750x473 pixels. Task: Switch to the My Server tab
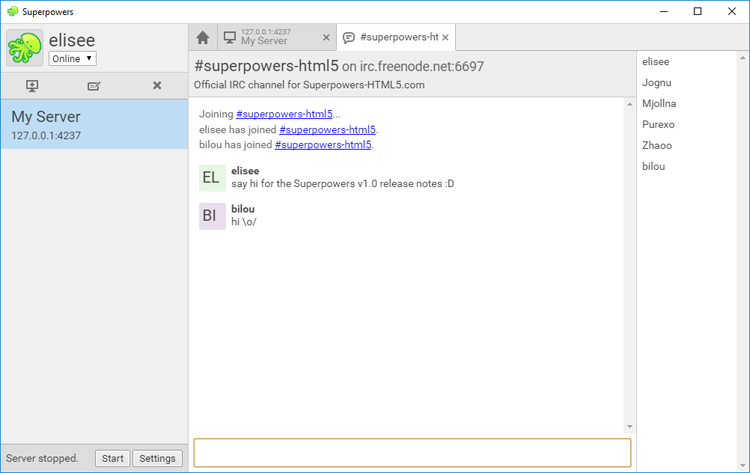[277, 37]
